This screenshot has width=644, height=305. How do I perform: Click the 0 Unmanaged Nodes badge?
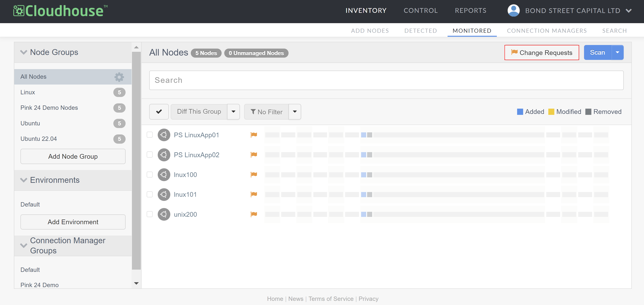tap(256, 53)
